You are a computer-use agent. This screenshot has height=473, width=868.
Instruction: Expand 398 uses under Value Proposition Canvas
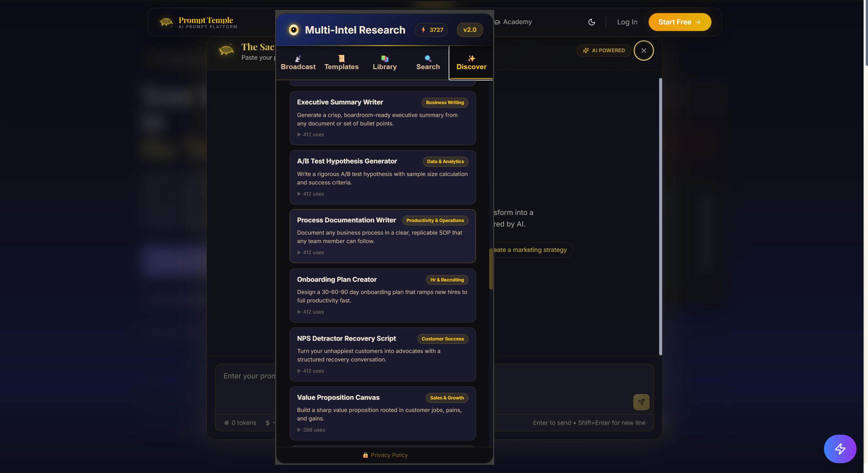coord(311,430)
